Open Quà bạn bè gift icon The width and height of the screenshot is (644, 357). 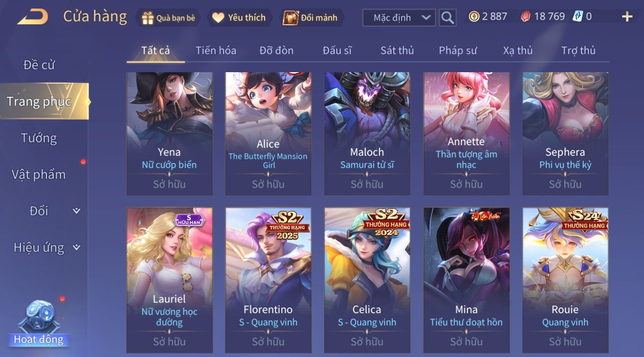tap(148, 18)
